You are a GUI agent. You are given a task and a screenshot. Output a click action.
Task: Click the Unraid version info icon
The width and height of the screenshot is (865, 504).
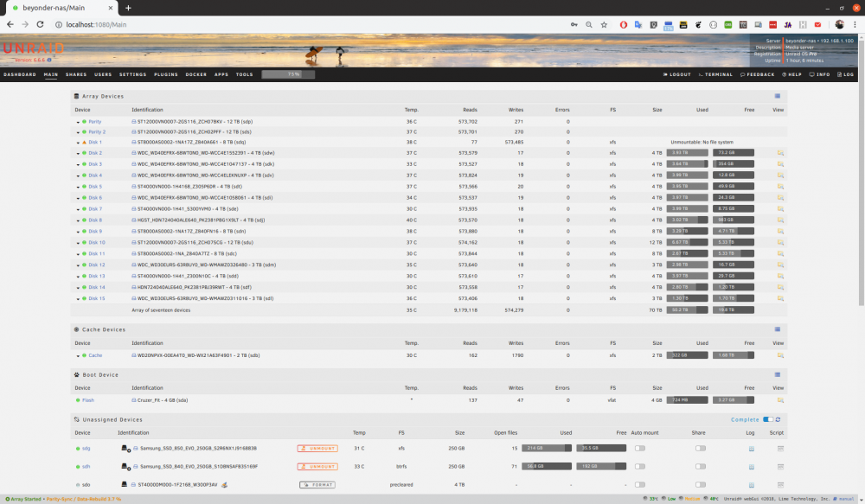(49, 61)
